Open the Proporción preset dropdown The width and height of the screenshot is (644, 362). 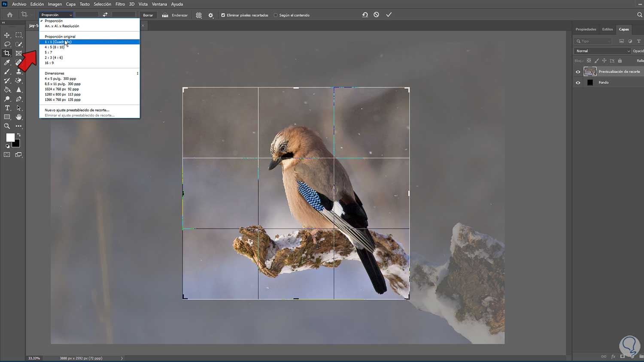(x=56, y=15)
